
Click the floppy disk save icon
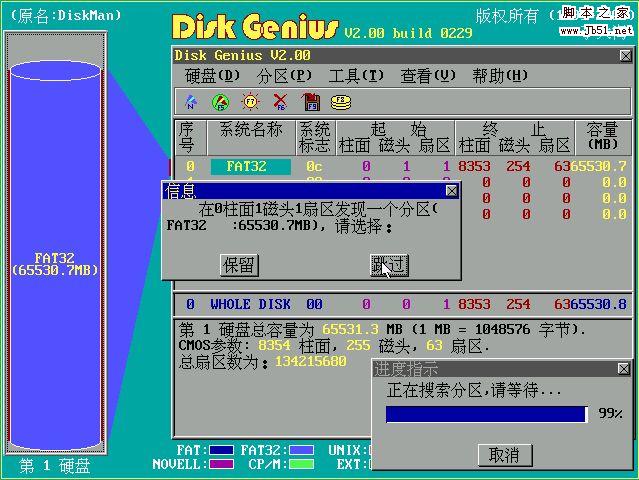pyautogui.click(x=311, y=102)
